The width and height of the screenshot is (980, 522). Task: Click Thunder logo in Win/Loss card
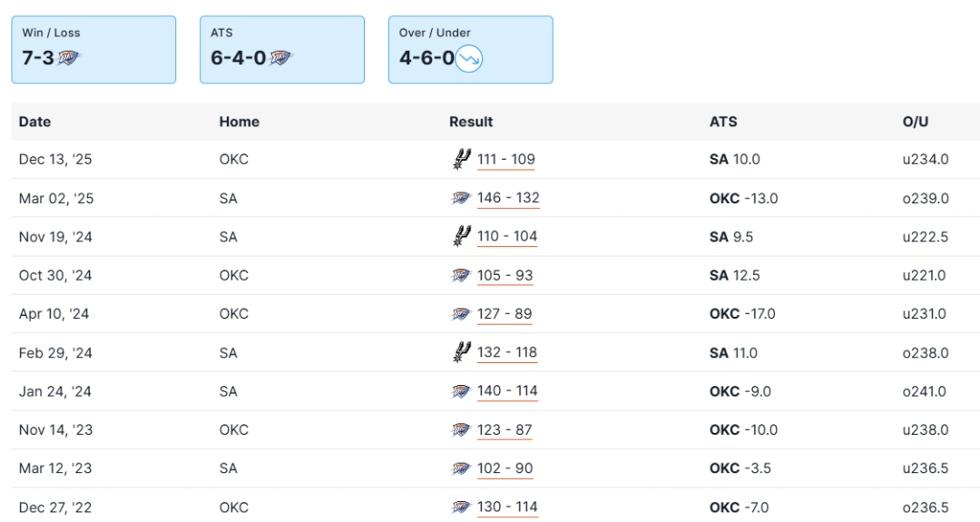coord(69,58)
